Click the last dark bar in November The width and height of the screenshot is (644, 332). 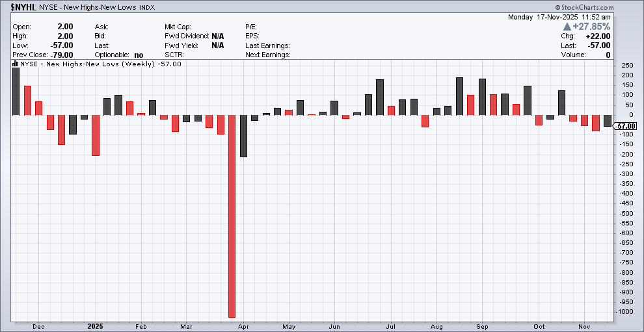tap(607, 120)
